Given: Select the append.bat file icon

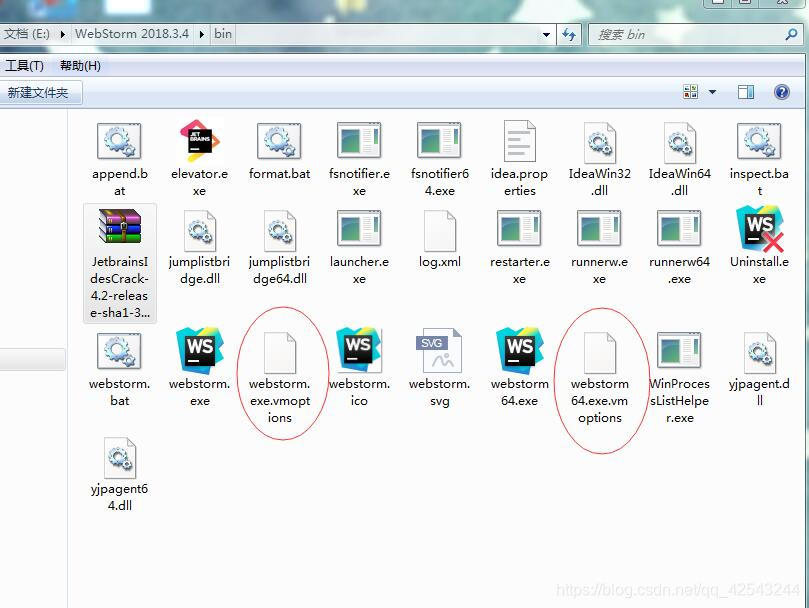Looking at the screenshot, I should pyautogui.click(x=119, y=140).
